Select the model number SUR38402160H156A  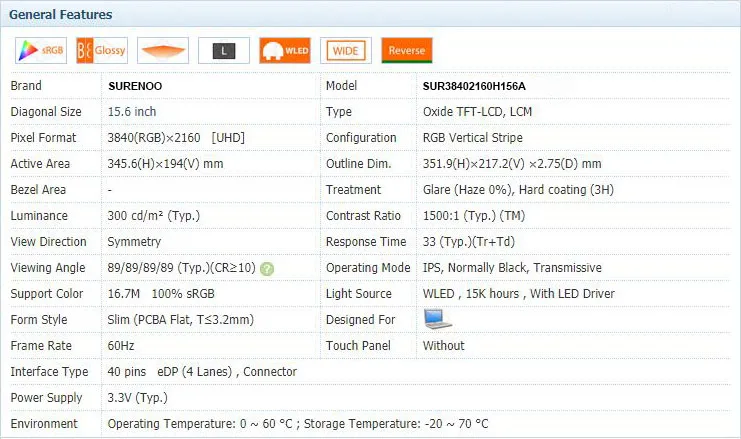coord(474,86)
